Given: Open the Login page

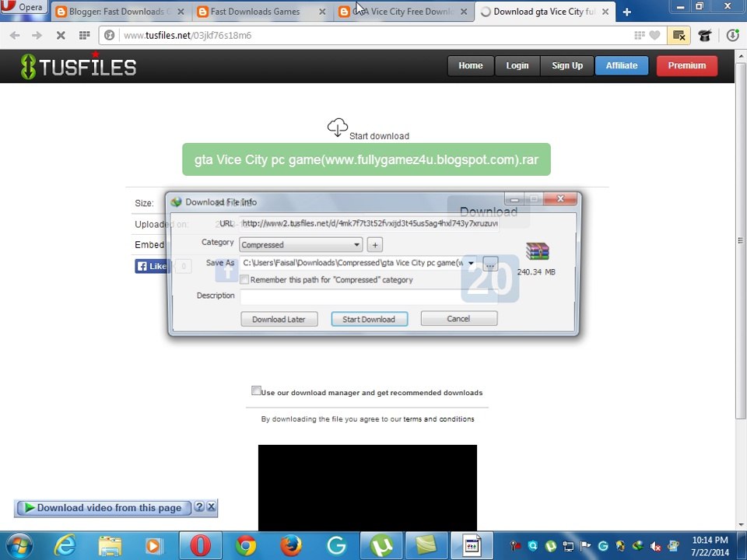Looking at the screenshot, I should click(x=517, y=65).
